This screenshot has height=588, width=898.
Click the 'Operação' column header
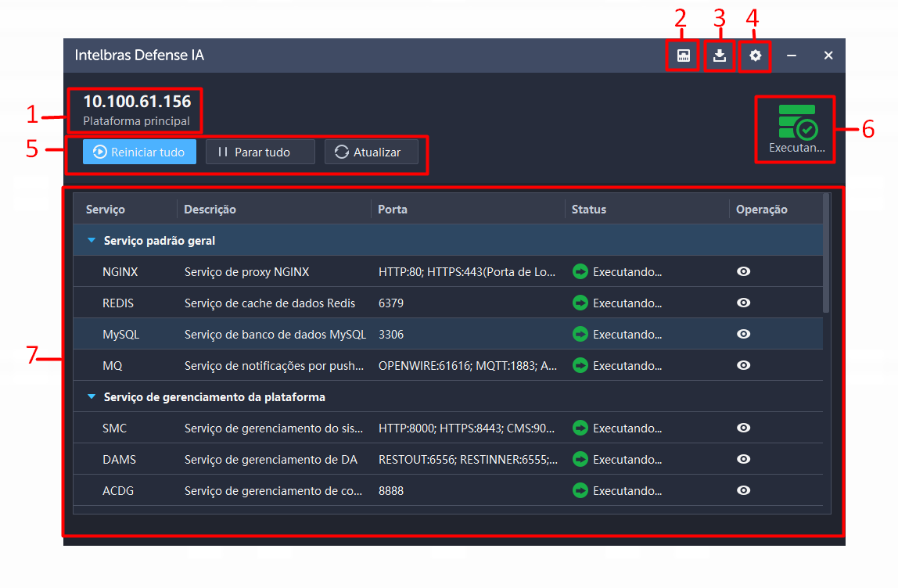pyautogui.click(x=762, y=210)
